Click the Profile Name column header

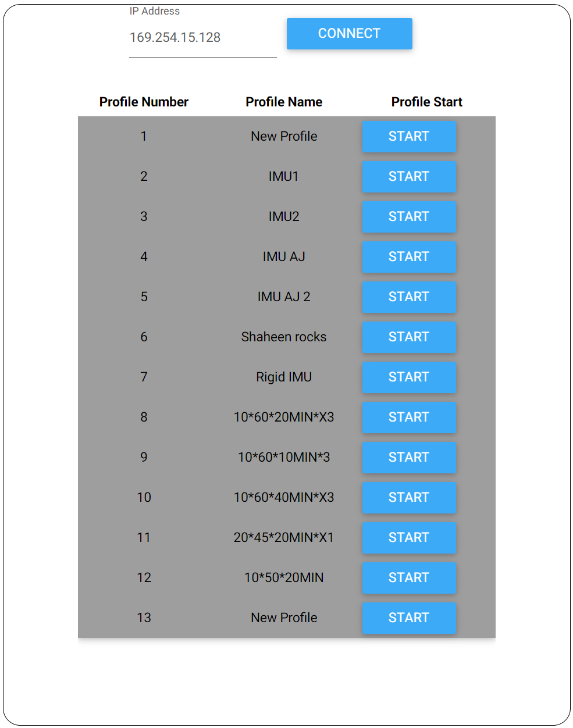coord(284,102)
